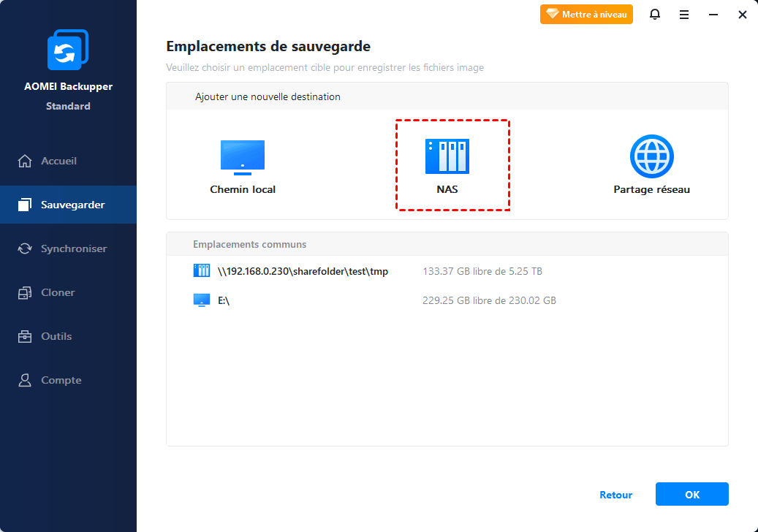The image size is (758, 532).
Task: Select the Partage réseau label
Action: tap(652, 189)
